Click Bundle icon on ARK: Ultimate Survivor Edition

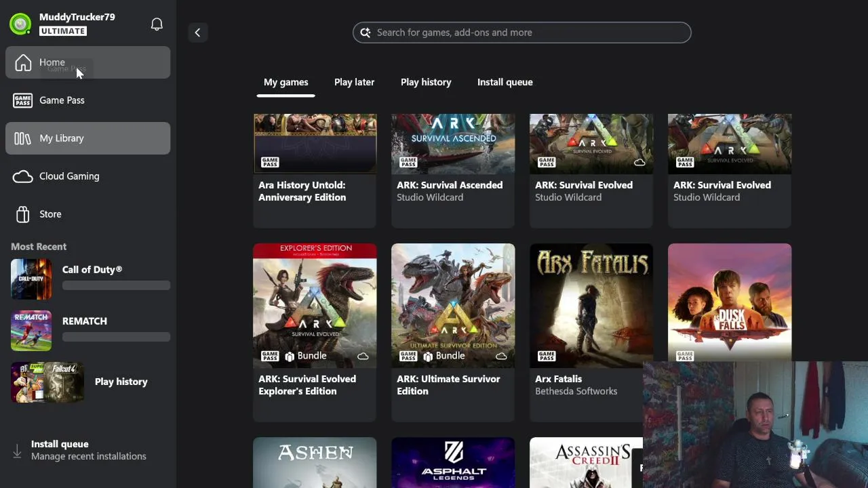428,356
